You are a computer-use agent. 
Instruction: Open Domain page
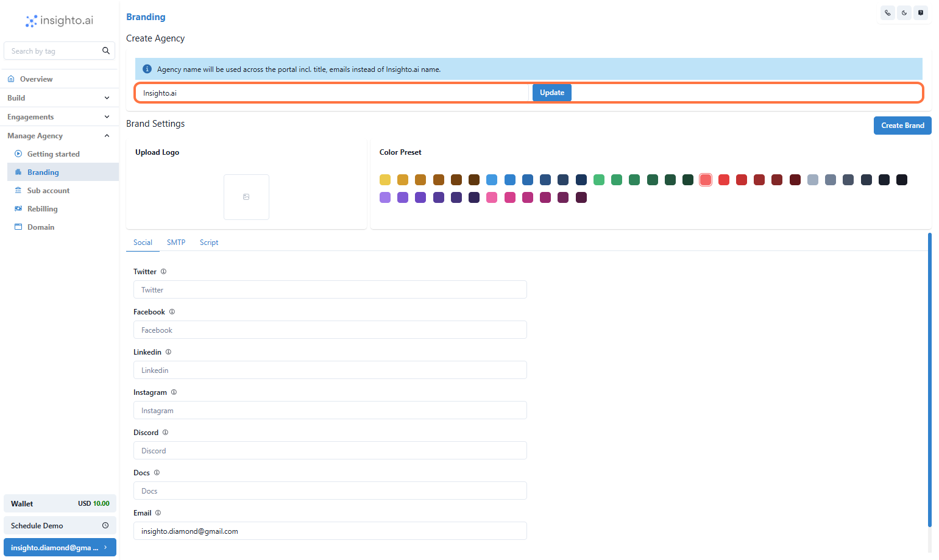click(x=41, y=227)
